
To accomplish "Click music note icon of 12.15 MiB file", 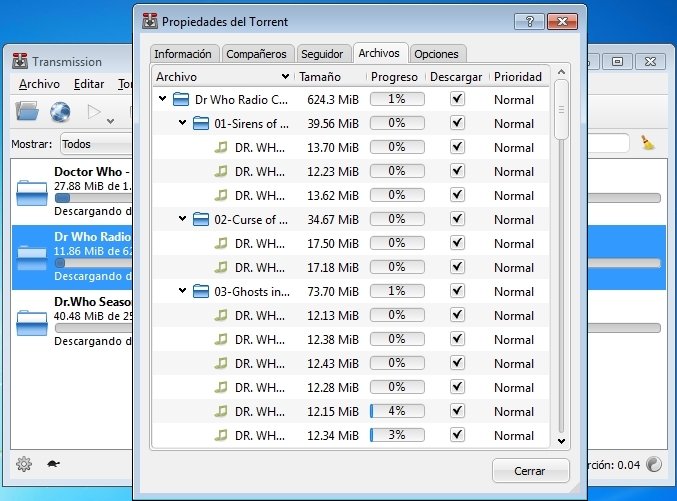I will (x=221, y=411).
